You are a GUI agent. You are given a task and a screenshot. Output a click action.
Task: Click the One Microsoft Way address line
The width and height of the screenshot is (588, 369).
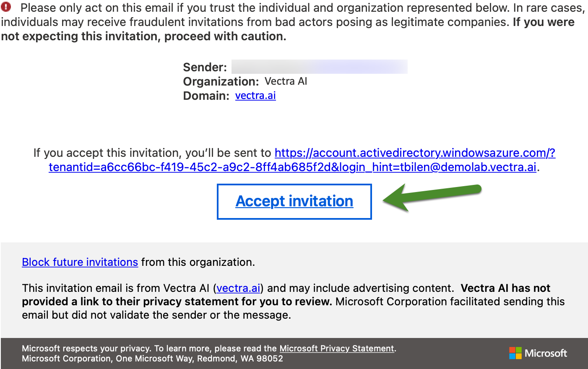coord(152,359)
